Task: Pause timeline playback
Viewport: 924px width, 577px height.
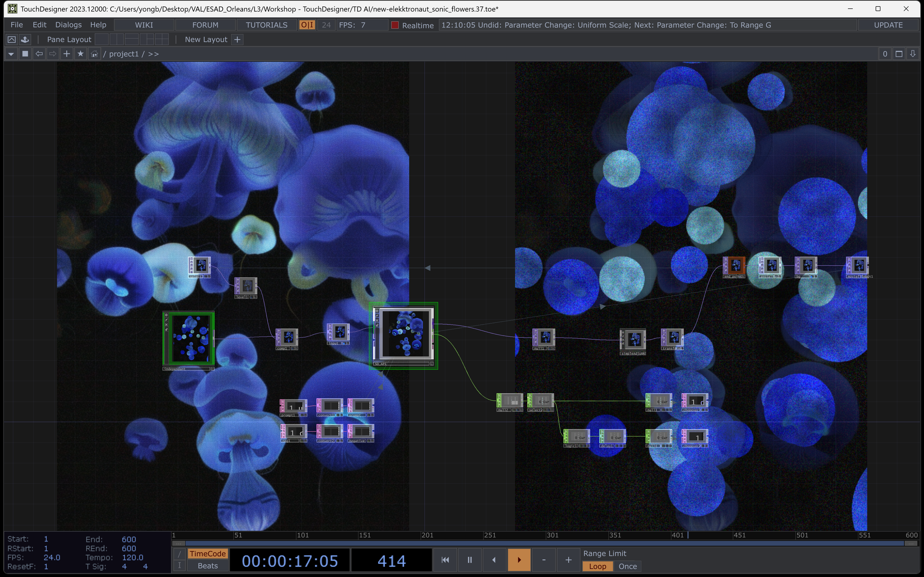Action: click(x=470, y=560)
